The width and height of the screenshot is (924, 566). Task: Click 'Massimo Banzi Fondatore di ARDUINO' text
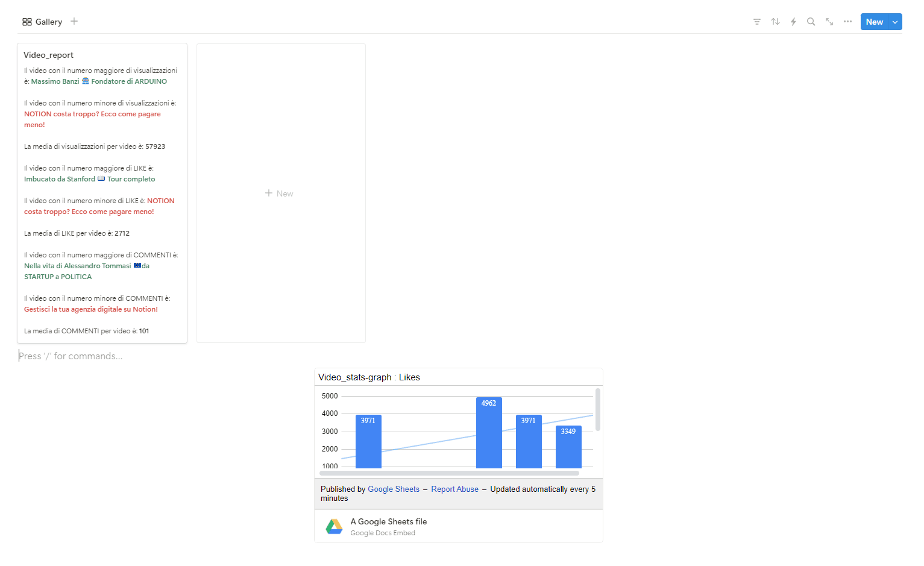tap(99, 81)
